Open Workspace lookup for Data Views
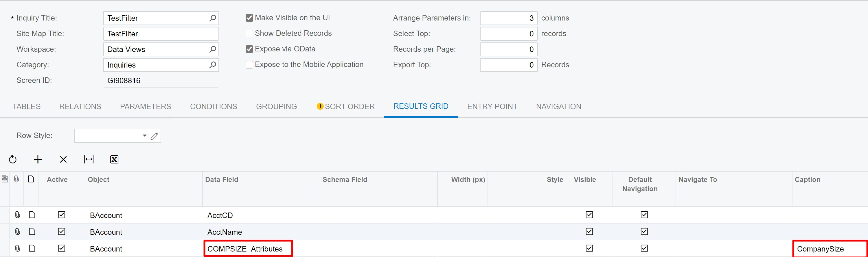868x257 pixels. coord(213,49)
